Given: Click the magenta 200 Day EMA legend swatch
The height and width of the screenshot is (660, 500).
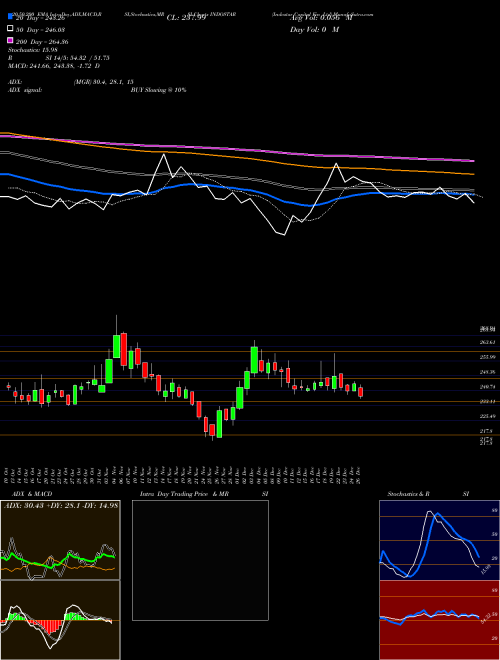Looking at the screenshot, I should tap(10, 40).
